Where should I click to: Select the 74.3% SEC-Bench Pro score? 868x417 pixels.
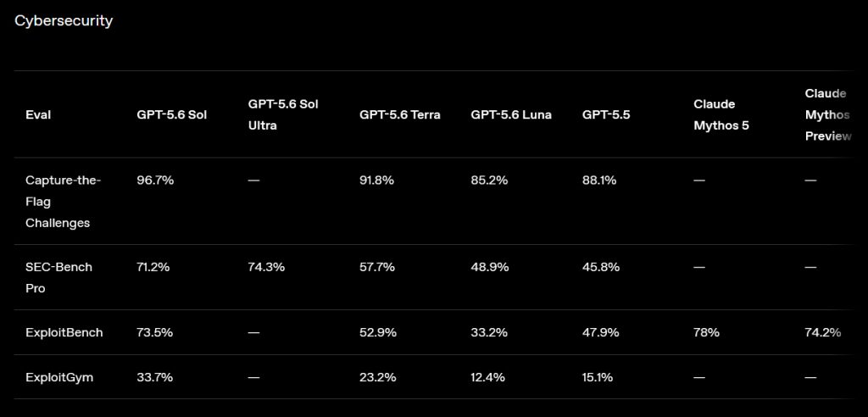266,267
